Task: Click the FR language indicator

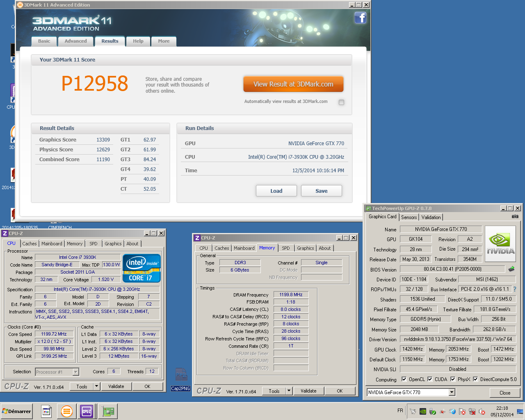Action: [x=400, y=411]
